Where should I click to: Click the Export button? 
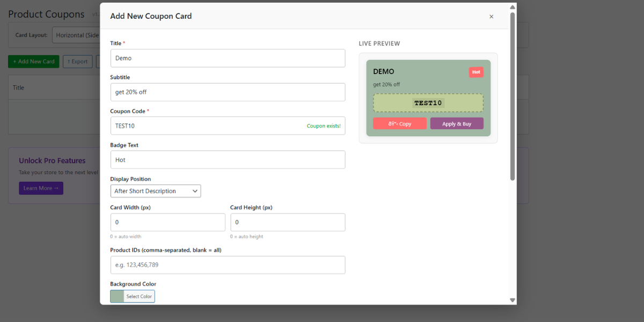point(77,61)
